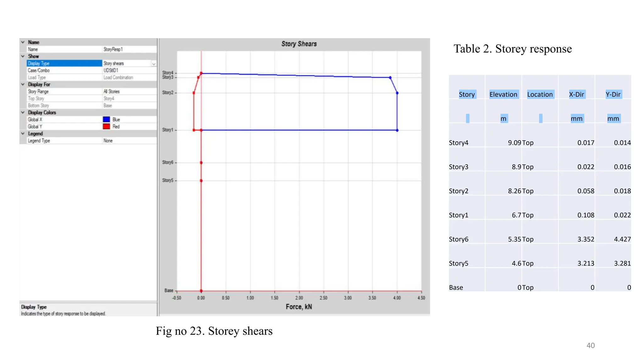The width and height of the screenshot is (644, 362).
Task: Select the Display Type property row
Action: click(64, 63)
